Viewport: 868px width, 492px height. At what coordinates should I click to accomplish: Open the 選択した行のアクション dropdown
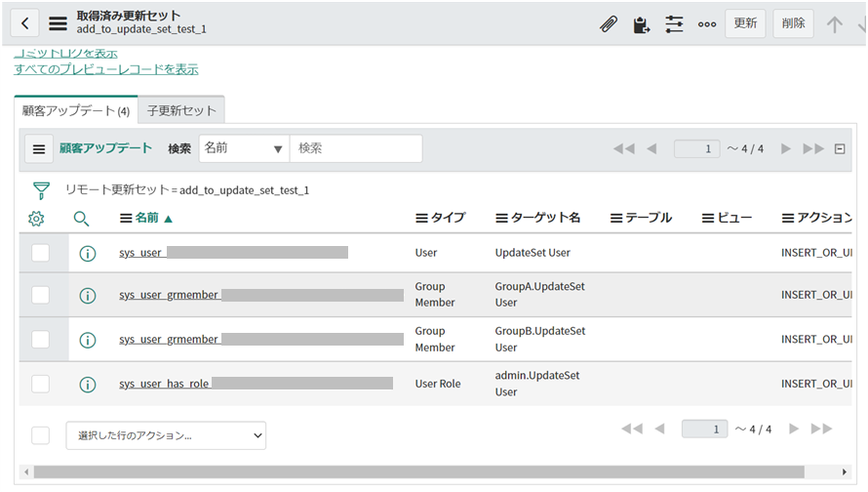coord(166,435)
